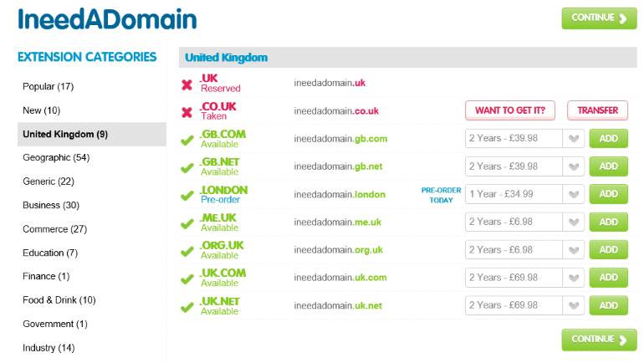Add the .ORG.UK domain

point(608,249)
